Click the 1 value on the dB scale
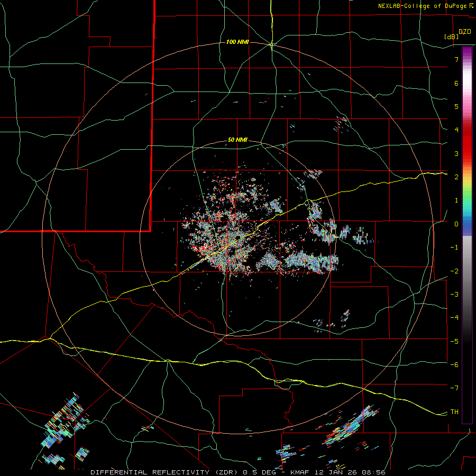The height and width of the screenshot is (476, 476). tap(456, 200)
